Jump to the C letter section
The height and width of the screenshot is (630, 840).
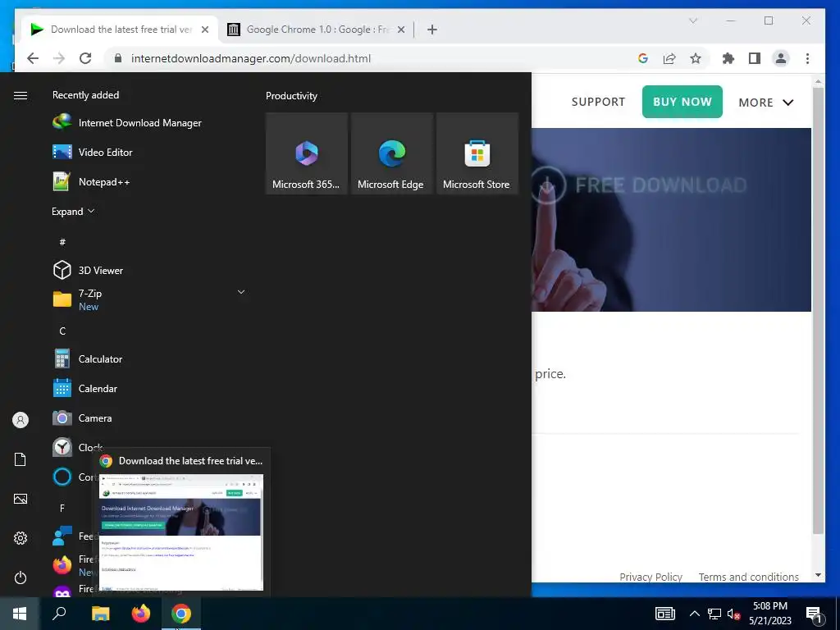coord(62,331)
